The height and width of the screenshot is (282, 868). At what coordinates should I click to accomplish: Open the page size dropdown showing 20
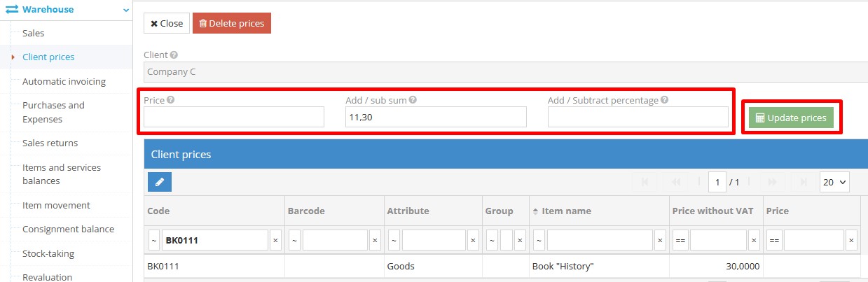[x=834, y=182]
